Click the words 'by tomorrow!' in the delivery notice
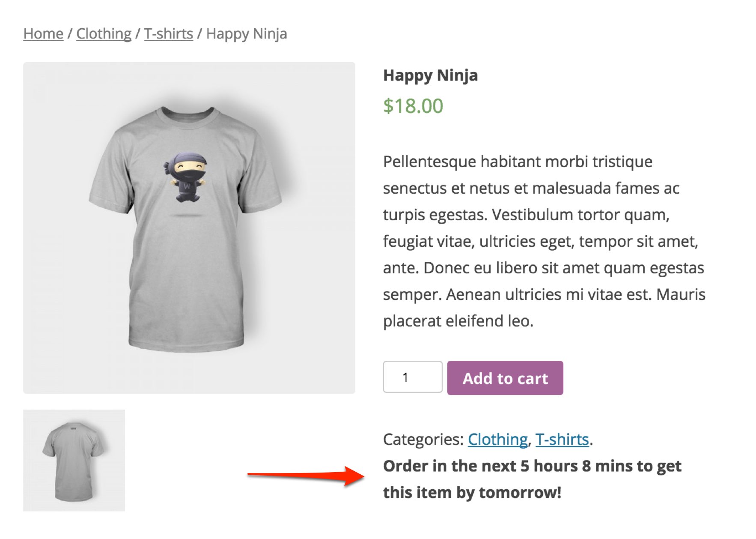This screenshot has height=539, width=756. pyautogui.click(x=509, y=492)
